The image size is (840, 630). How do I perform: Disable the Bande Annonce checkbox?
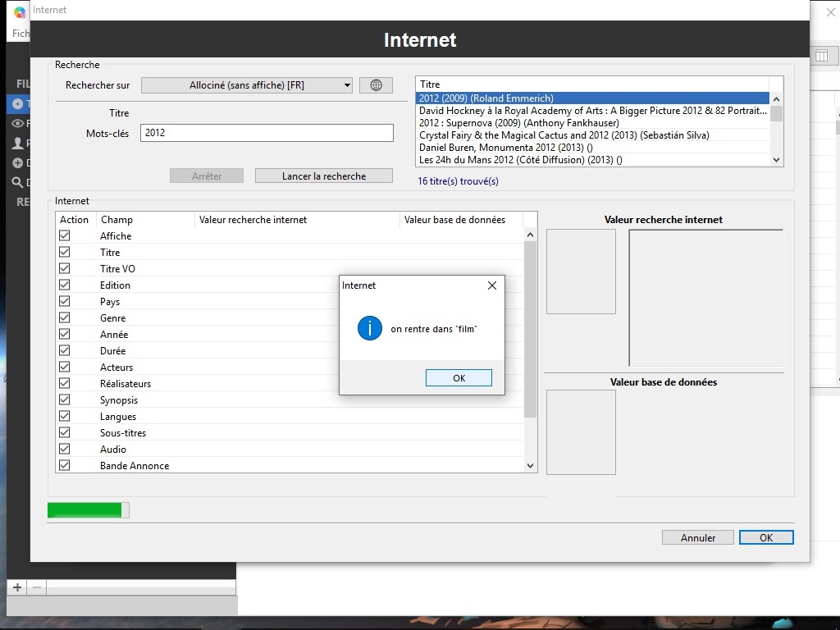64,465
